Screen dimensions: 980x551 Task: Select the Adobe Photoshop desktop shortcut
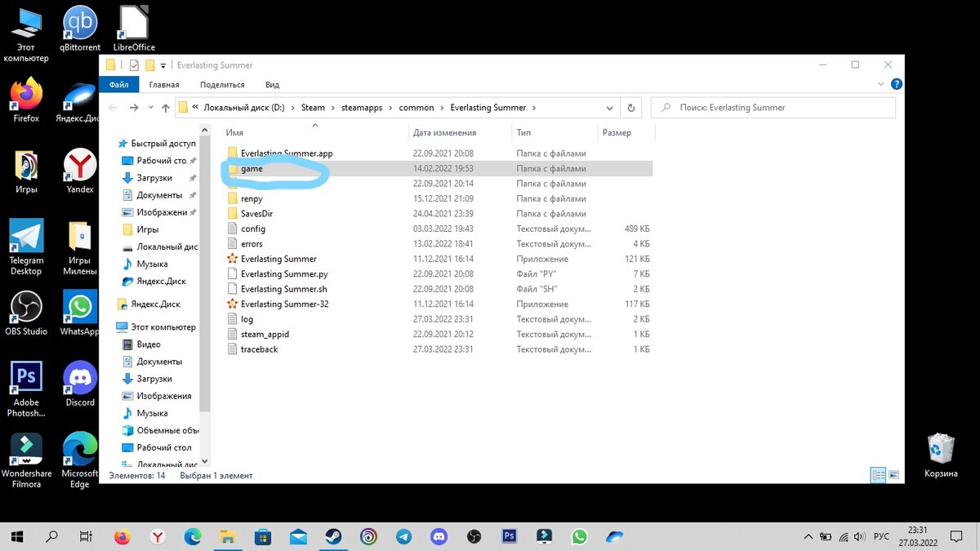tap(26, 389)
